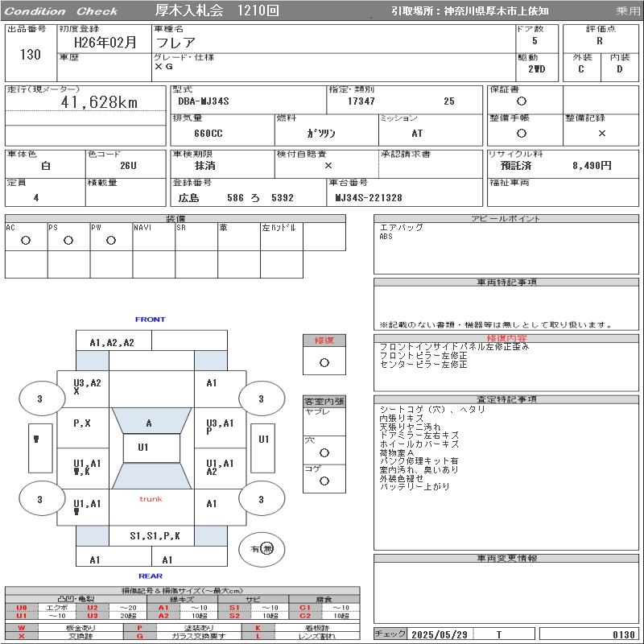Click the red trunk label on the diagram
This screenshot has width=644, height=644.
pos(151,499)
